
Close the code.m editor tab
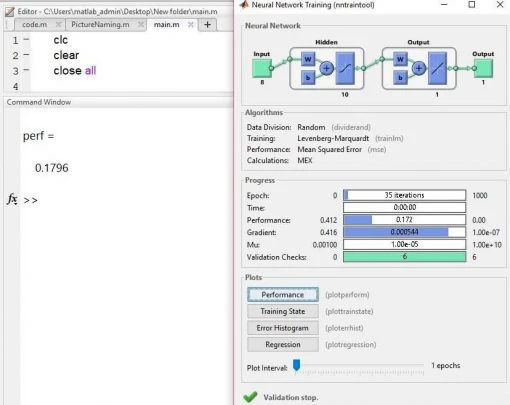[58, 24]
